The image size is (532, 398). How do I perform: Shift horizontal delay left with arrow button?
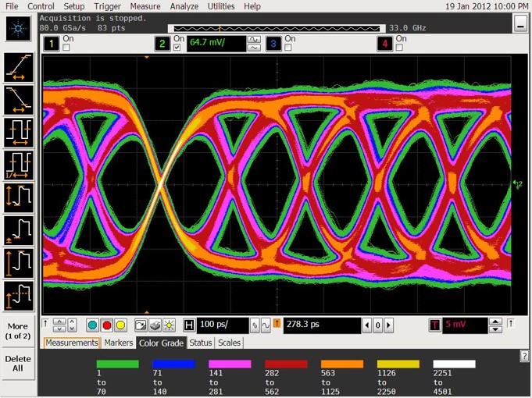pos(366,325)
